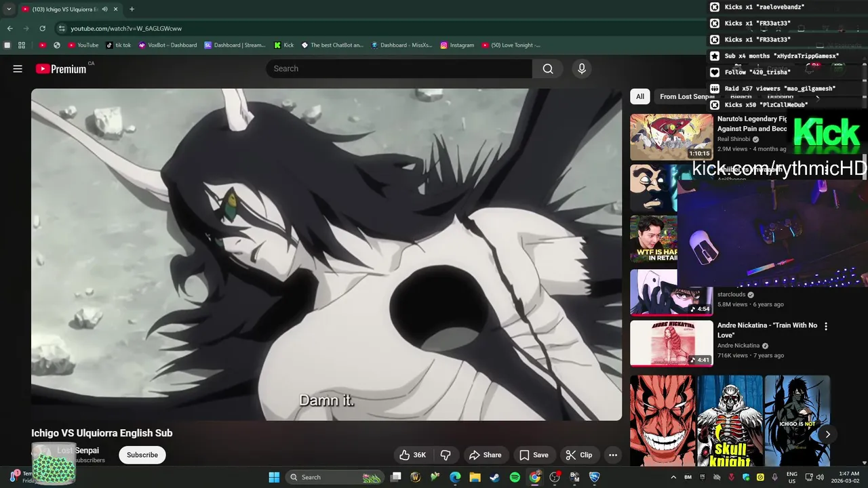Open the three-dot more actions menu
This screenshot has width=868, height=488.
pos(613,455)
